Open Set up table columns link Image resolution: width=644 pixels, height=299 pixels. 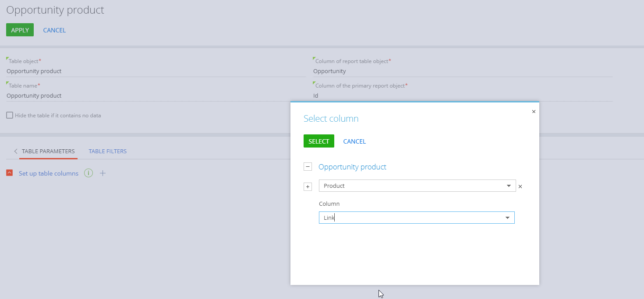(49, 173)
